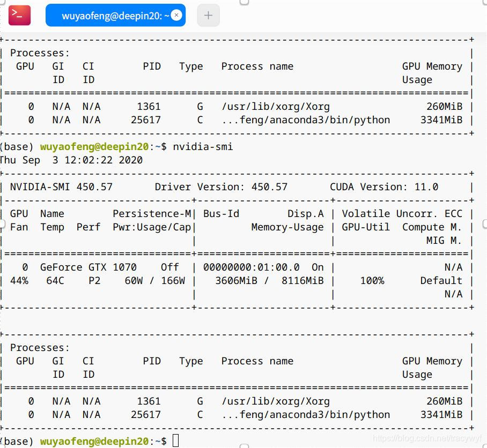Click the MIG M. header label
Image resolution: width=487 pixels, height=448 pixels.
click(444, 241)
